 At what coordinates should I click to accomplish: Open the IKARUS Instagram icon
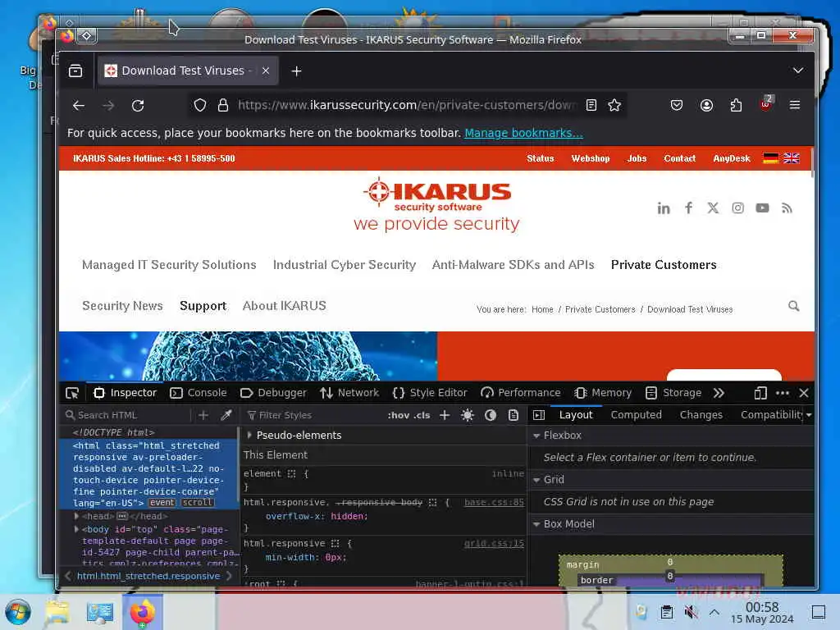tap(737, 208)
